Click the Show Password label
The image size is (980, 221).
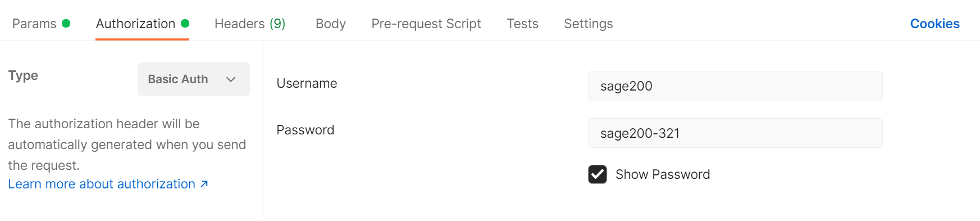[663, 174]
